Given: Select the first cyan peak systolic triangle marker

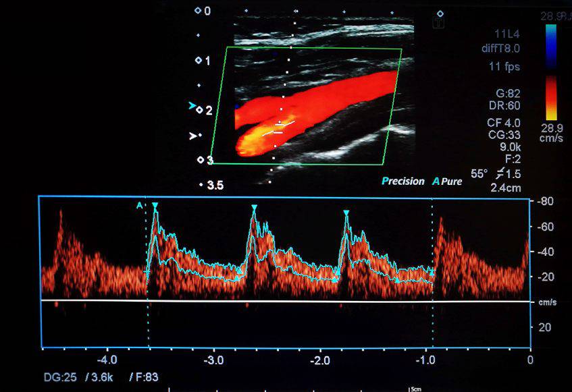Looking at the screenshot, I should tap(155, 205).
